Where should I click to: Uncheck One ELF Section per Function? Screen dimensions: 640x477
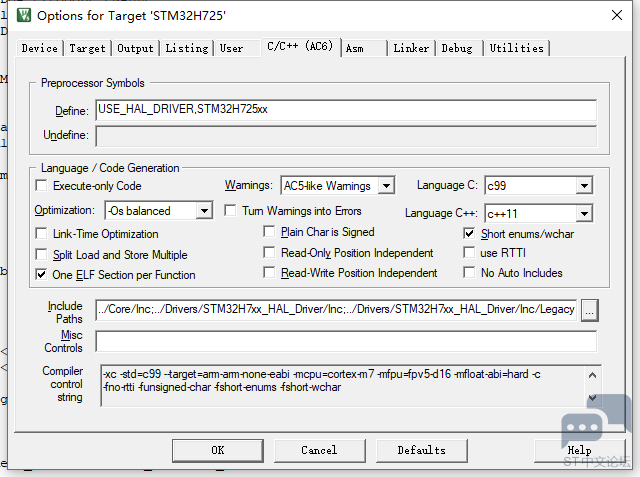[x=41, y=275]
